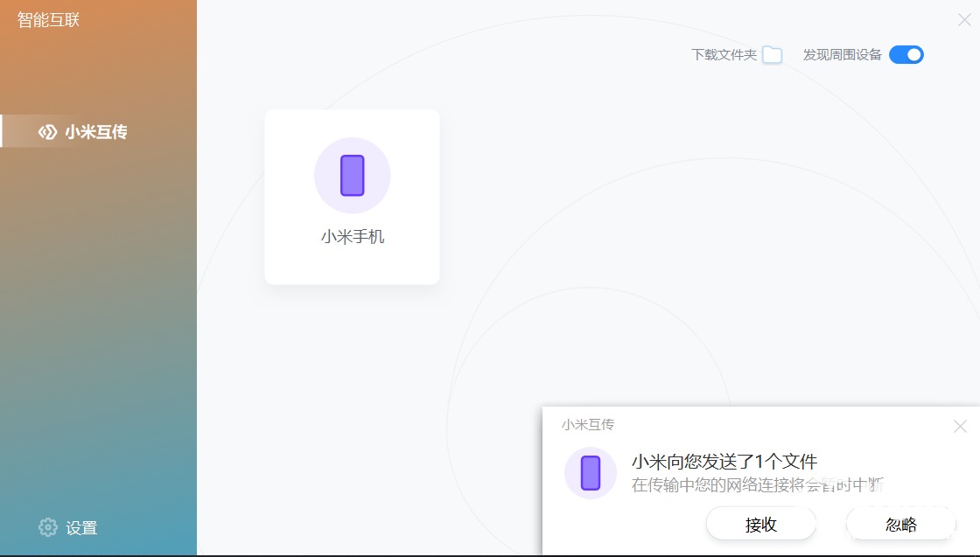
Task: Toggle 发现周围设备 switch off
Action: click(906, 55)
